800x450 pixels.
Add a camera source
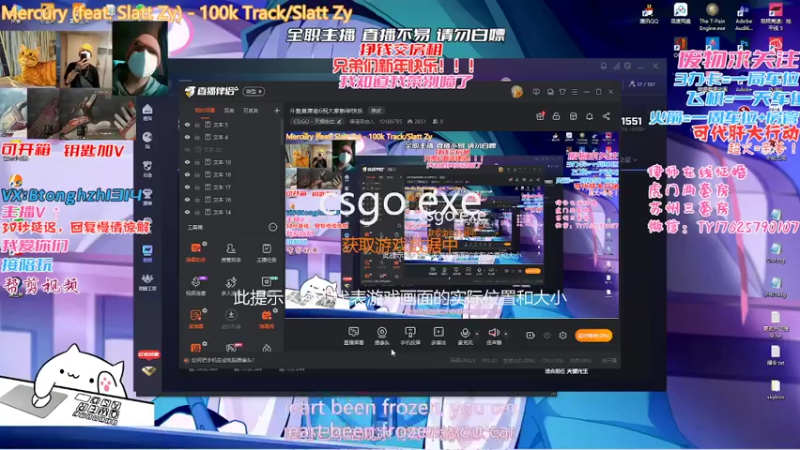point(382,335)
